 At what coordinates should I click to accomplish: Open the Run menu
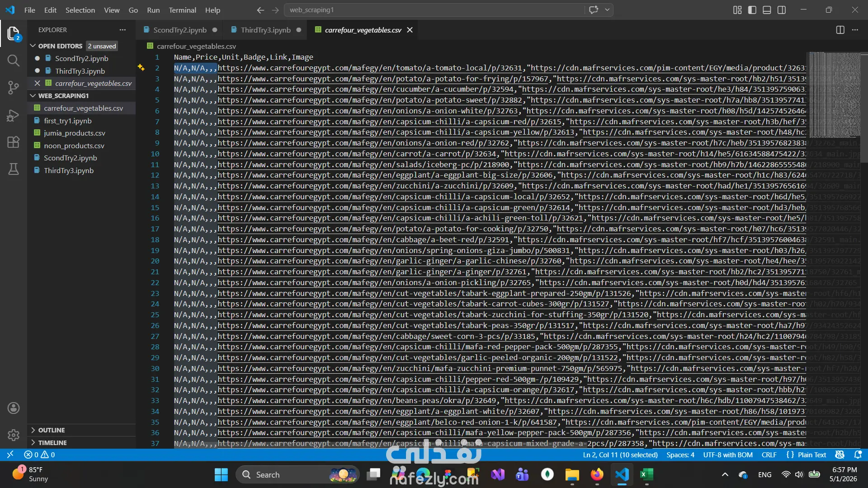click(153, 10)
